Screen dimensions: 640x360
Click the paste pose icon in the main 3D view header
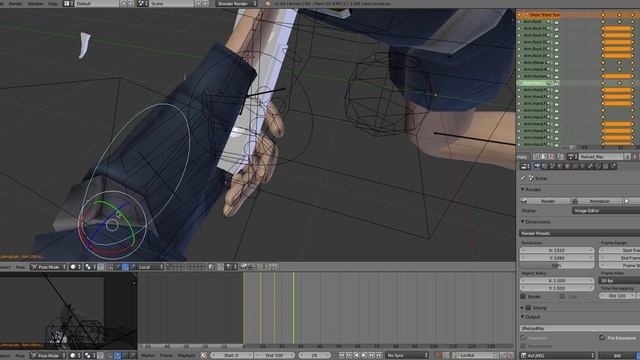(x=268, y=267)
